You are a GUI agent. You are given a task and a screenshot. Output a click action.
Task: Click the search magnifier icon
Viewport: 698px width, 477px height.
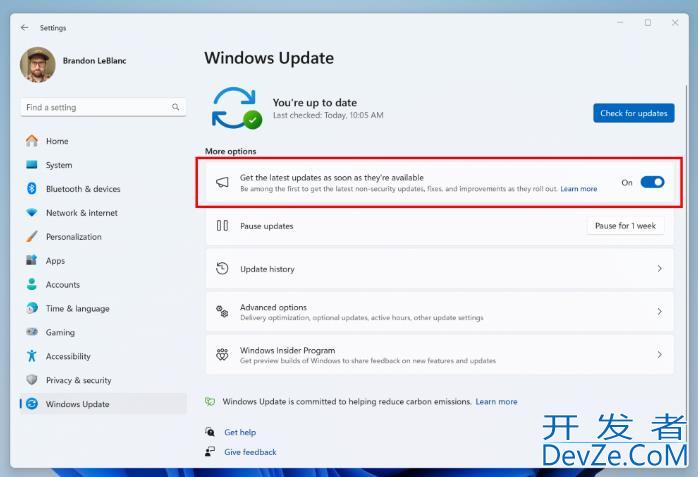tap(176, 107)
